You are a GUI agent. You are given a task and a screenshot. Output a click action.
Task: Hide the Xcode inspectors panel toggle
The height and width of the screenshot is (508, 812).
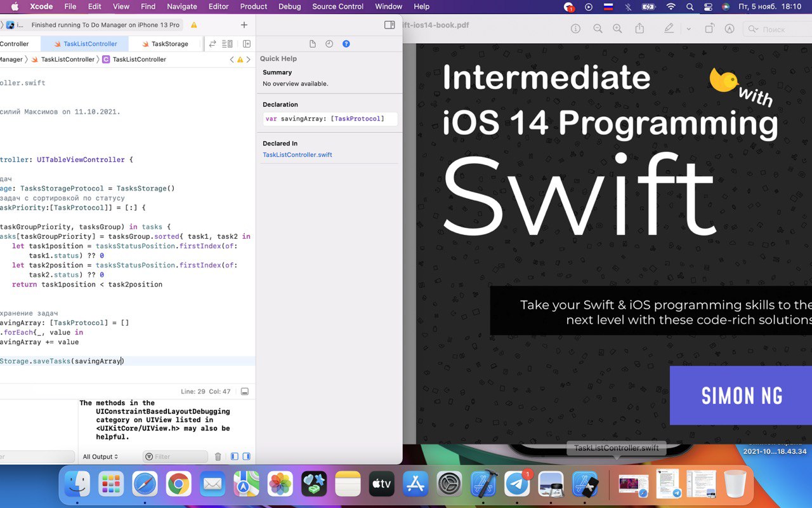390,25
